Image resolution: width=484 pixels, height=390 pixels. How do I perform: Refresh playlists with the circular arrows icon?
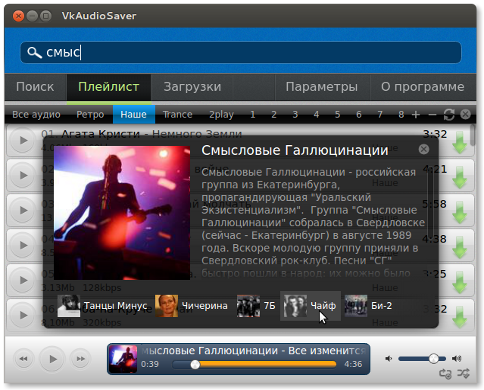[449, 115]
